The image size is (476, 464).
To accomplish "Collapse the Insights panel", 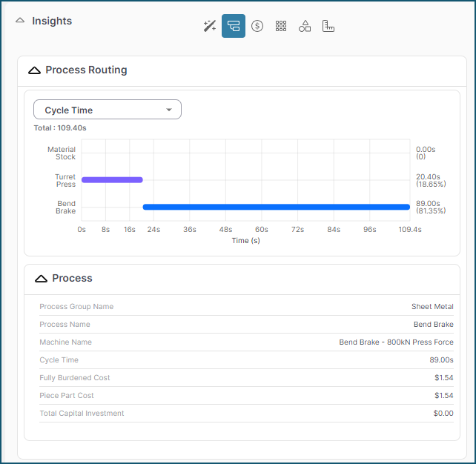I will point(20,21).
